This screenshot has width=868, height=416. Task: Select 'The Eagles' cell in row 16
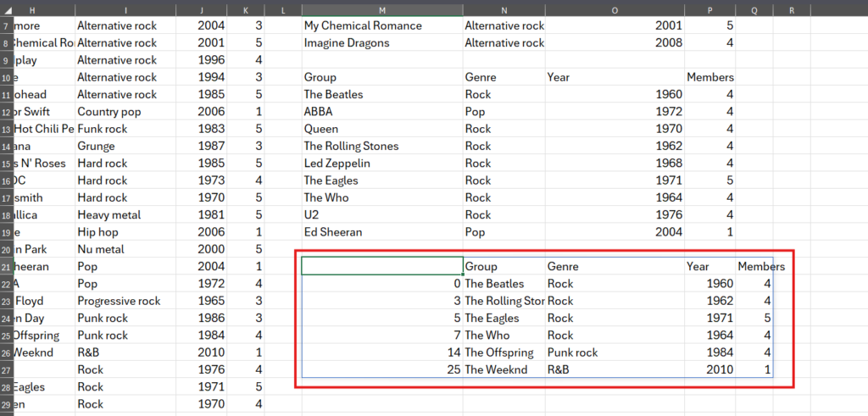tap(382, 180)
